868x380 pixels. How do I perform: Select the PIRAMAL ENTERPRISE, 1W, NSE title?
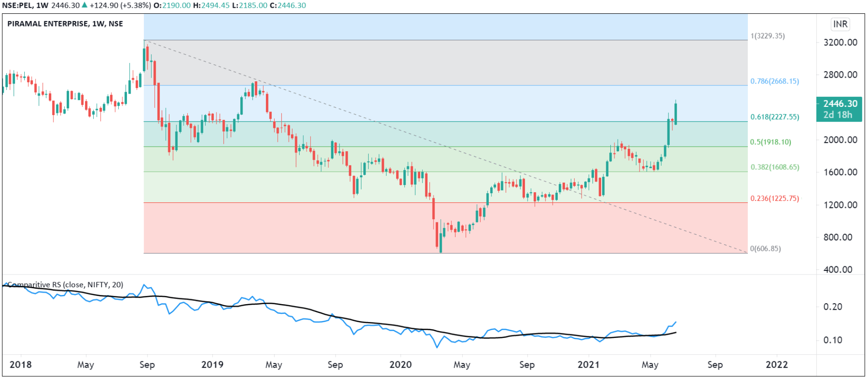coord(65,24)
